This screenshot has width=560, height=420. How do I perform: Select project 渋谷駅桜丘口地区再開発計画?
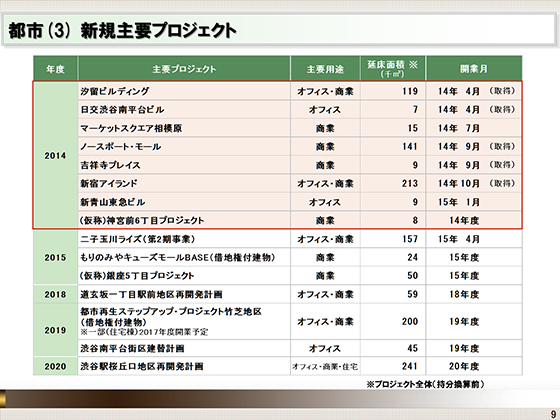coord(142,366)
